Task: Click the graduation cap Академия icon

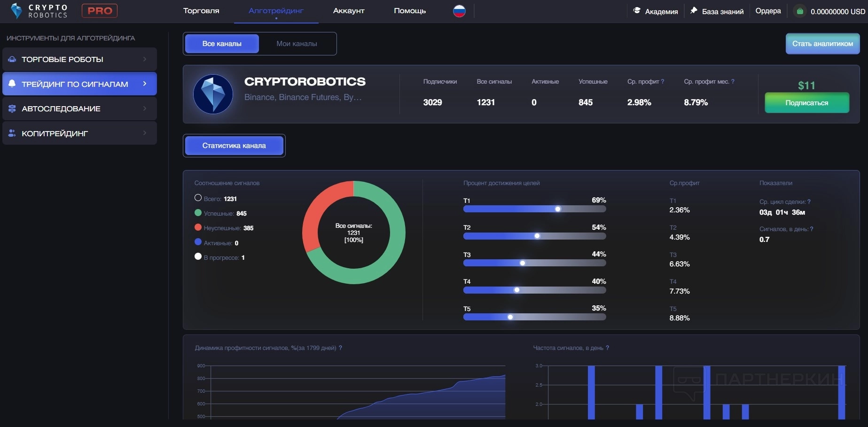Action: point(637,10)
